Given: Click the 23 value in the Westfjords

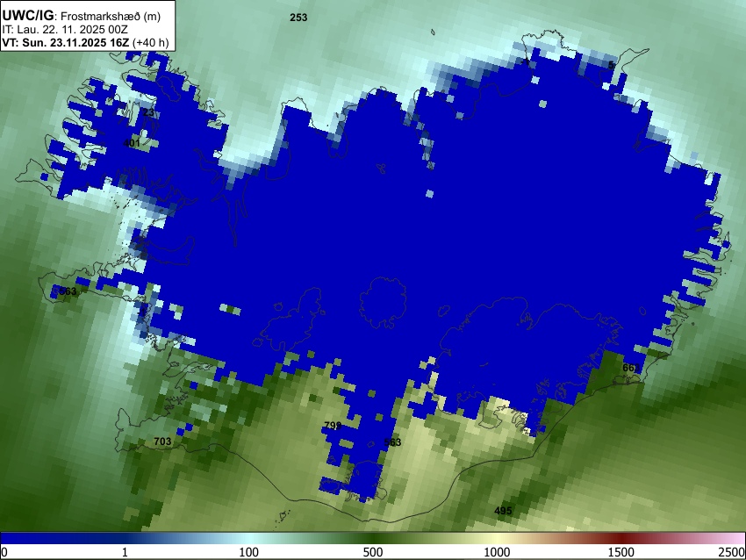Looking at the screenshot, I should click(x=148, y=112).
